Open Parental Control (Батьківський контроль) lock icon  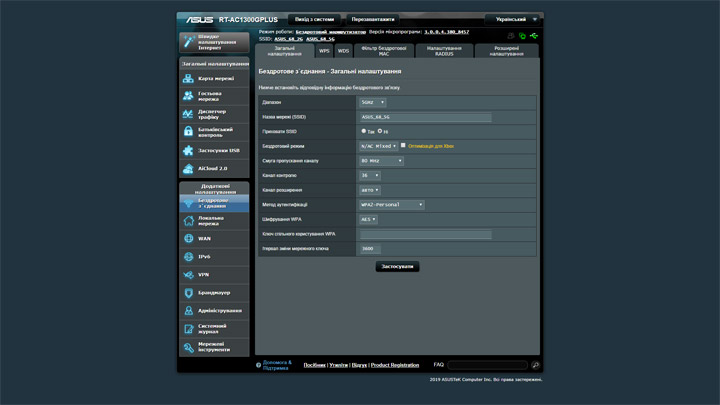click(x=188, y=132)
